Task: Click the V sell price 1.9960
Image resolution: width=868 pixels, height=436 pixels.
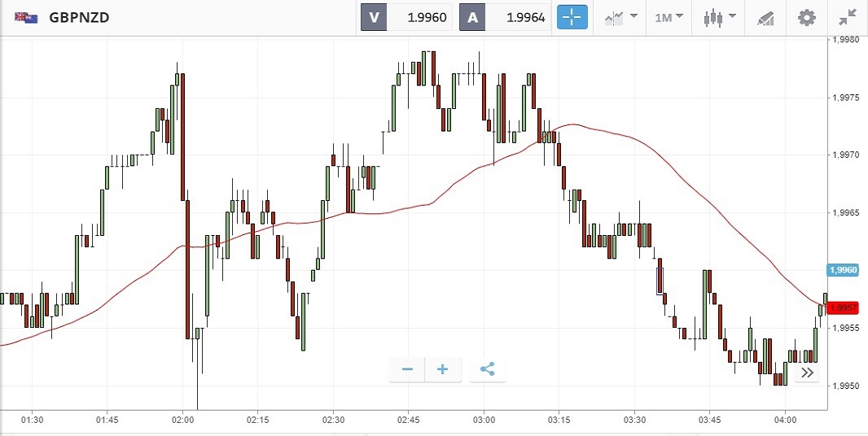Action: [x=419, y=17]
